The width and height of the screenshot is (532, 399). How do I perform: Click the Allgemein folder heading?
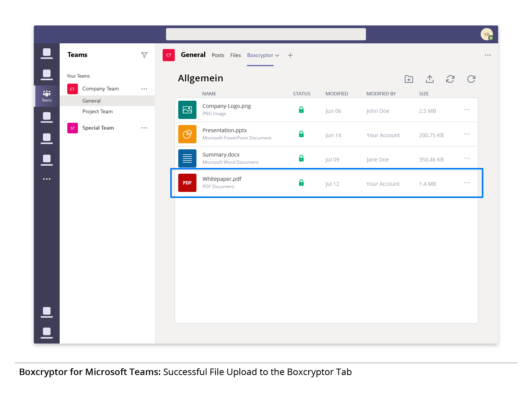(x=201, y=78)
